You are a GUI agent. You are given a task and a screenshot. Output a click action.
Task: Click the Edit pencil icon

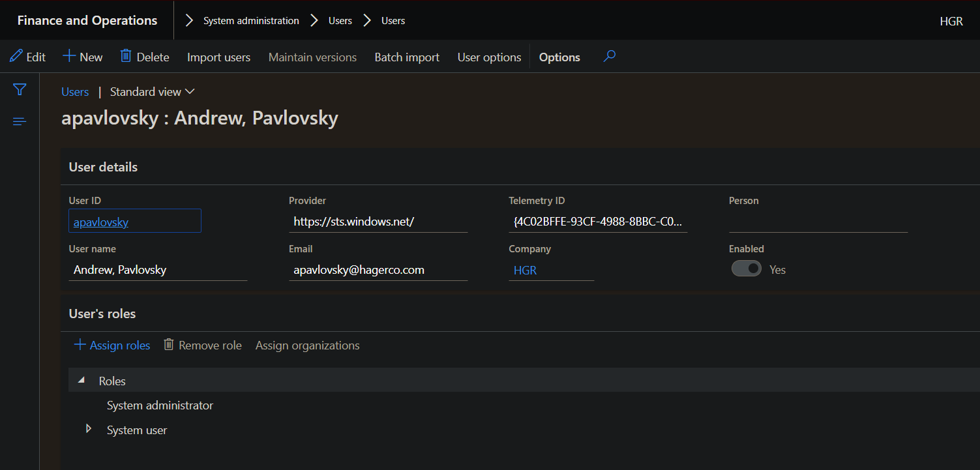click(16, 56)
